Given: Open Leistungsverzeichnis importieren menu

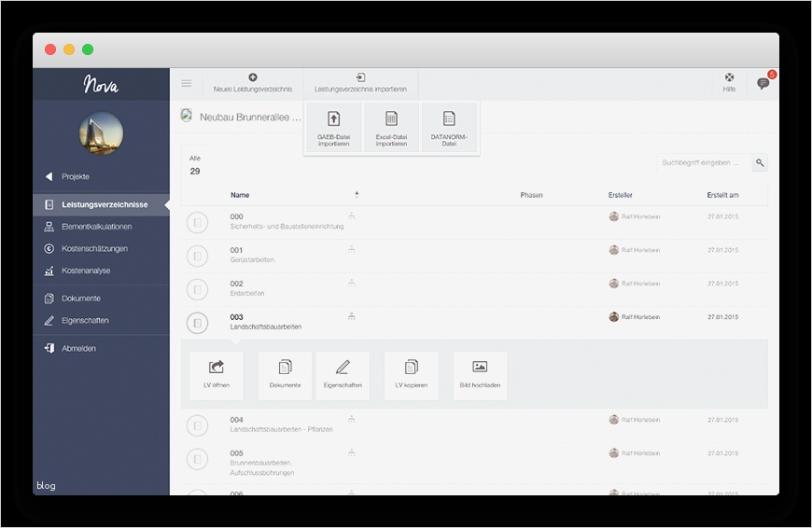Looking at the screenshot, I should pyautogui.click(x=360, y=83).
